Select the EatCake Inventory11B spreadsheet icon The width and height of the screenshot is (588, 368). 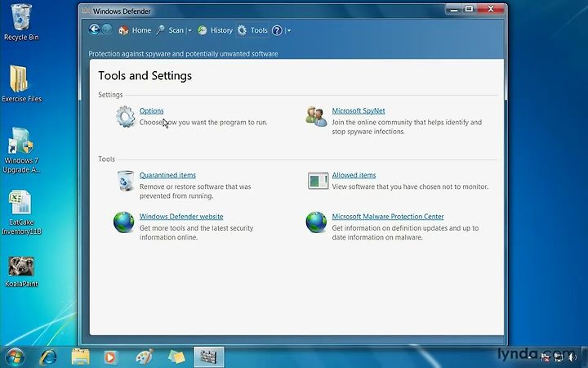pyautogui.click(x=21, y=213)
